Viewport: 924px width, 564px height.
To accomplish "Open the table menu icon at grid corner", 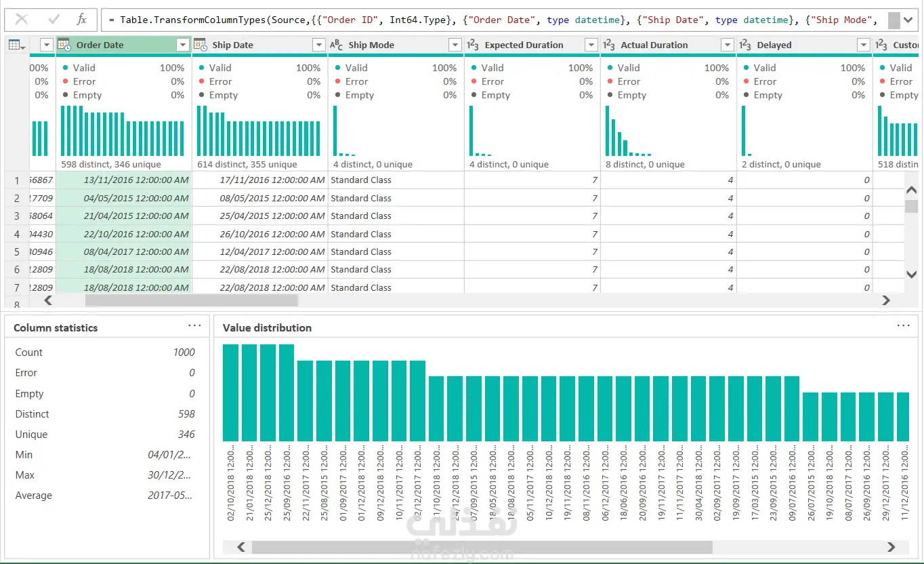I will pos(16,45).
